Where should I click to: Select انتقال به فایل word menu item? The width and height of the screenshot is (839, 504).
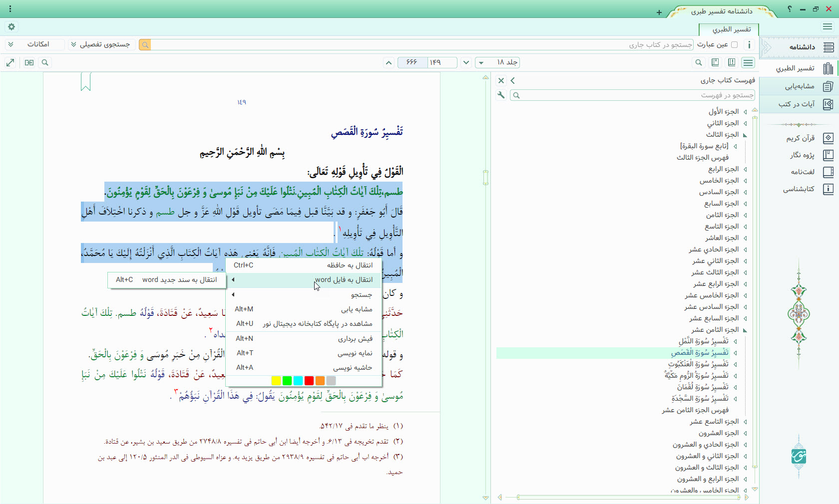tap(304, 280)
